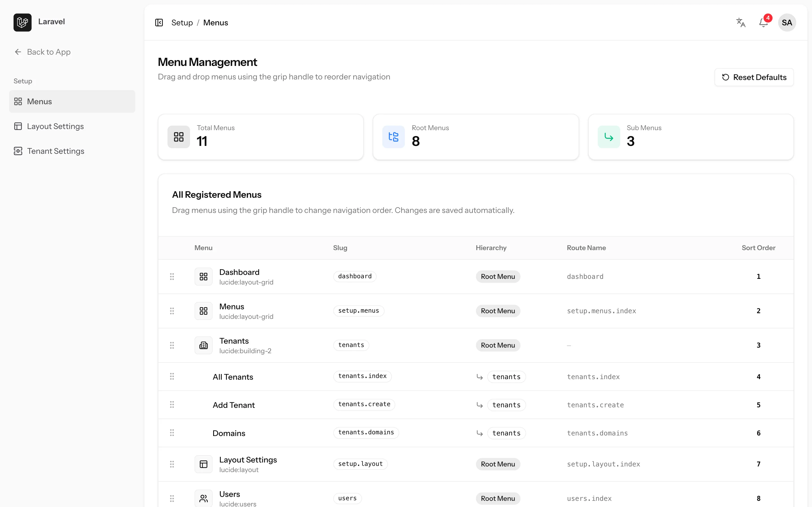
Task: Select the Layout Settings row icon
Action: point(203,464)
